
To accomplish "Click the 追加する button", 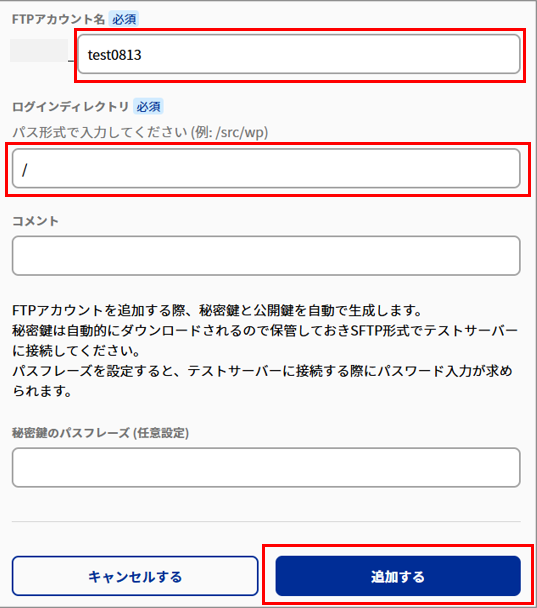I will (x=398, y=576).
